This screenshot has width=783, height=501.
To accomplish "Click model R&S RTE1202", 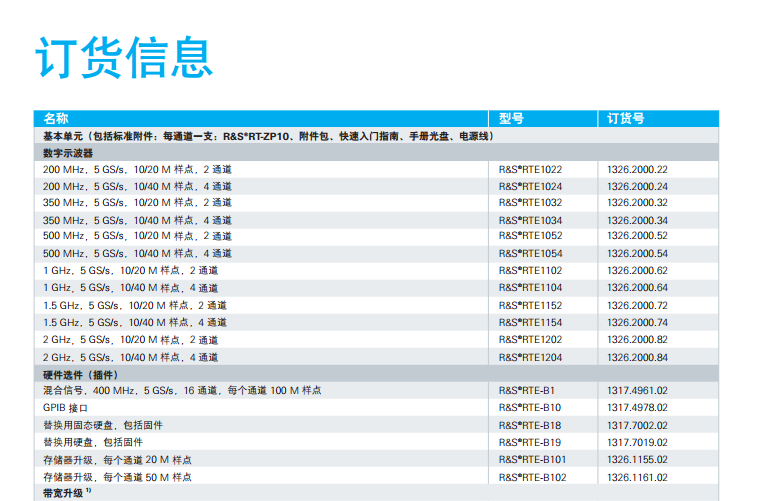I will (x=530, y=340).
